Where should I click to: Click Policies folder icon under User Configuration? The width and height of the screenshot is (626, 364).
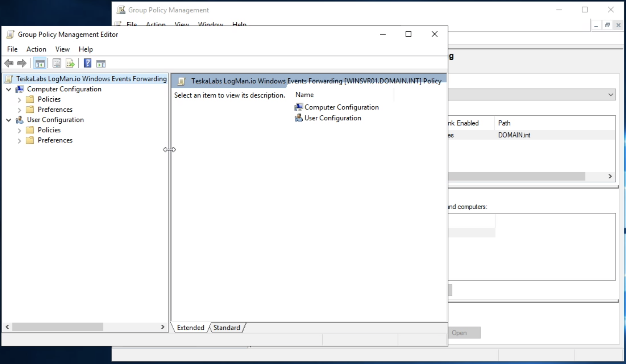click(x=30, y=130)
